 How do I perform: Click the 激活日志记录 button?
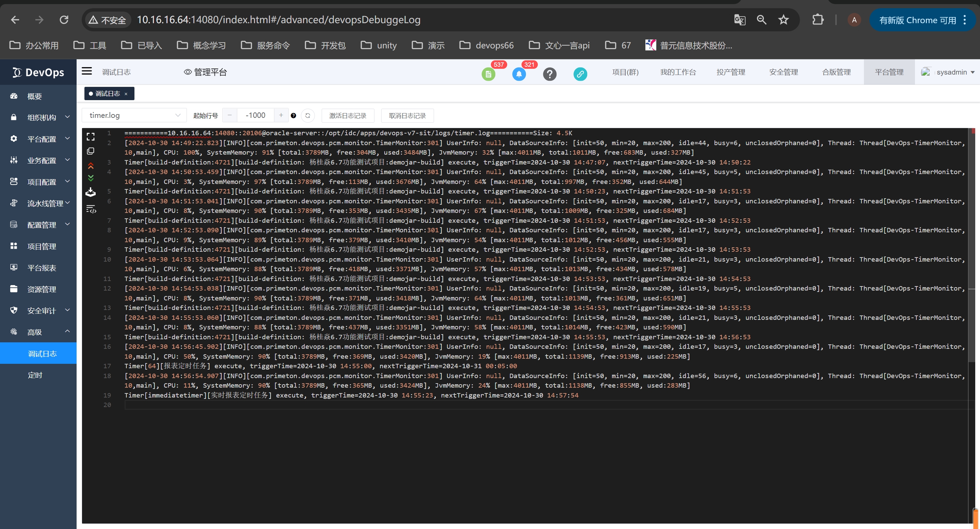click(x=347, y=115)
